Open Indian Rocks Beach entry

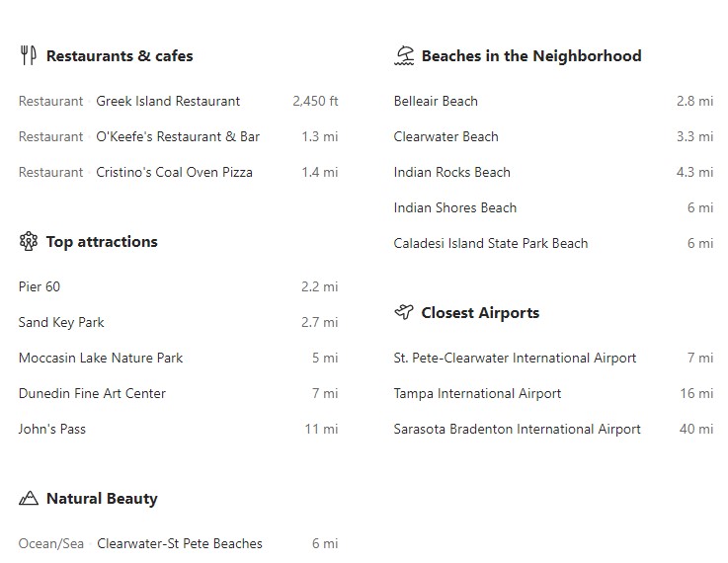coord(451,172)
